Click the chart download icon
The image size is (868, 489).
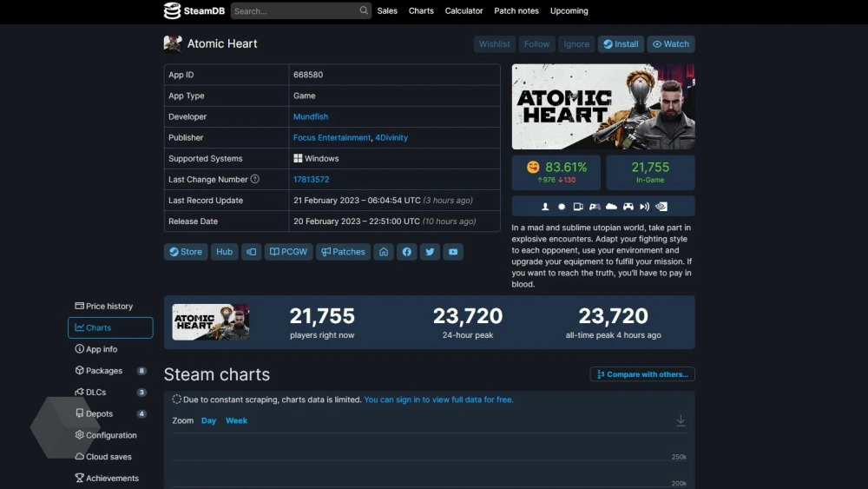681,420
